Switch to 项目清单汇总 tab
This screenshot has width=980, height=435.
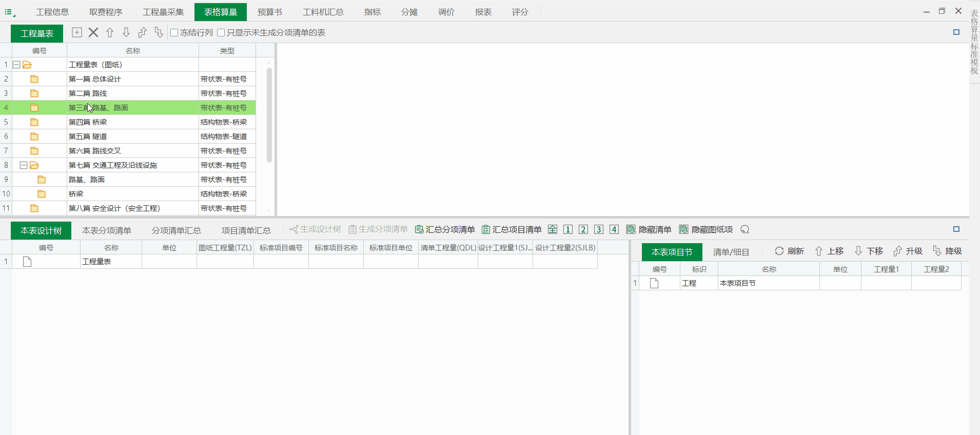click(x=246, y=231)
